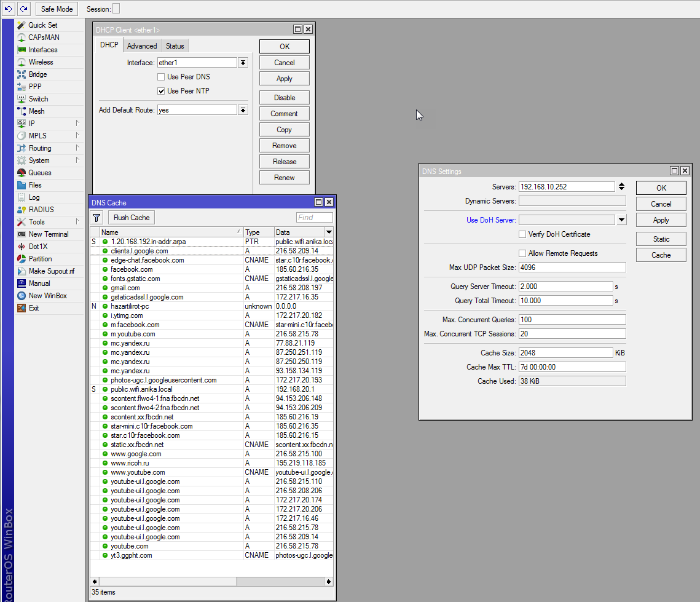The height and width of the screenshot is (602, 700).
Task: Click the Flush Cache button
Action: (x=132, y=218)
